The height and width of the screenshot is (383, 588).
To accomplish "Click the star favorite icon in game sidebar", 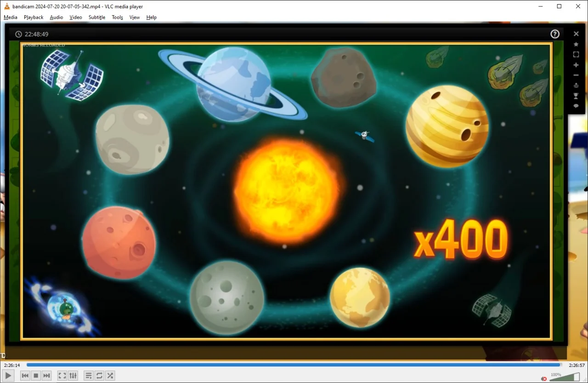I will (576, 44).
